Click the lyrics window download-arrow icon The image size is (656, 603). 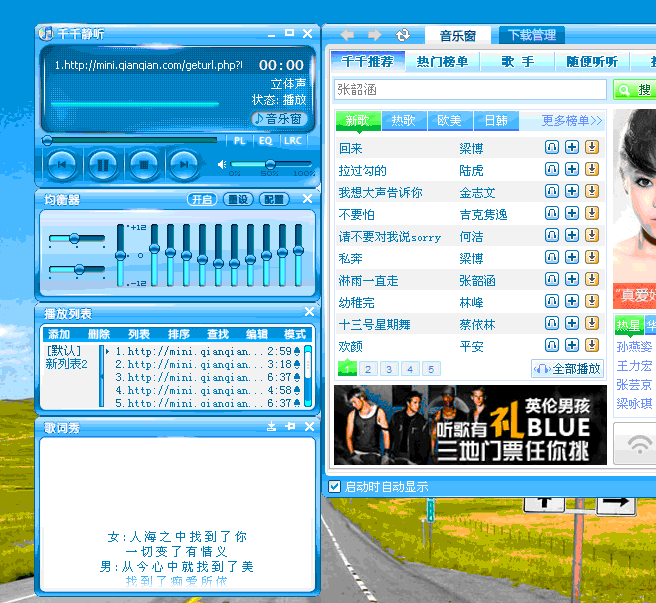pos(272,426)
